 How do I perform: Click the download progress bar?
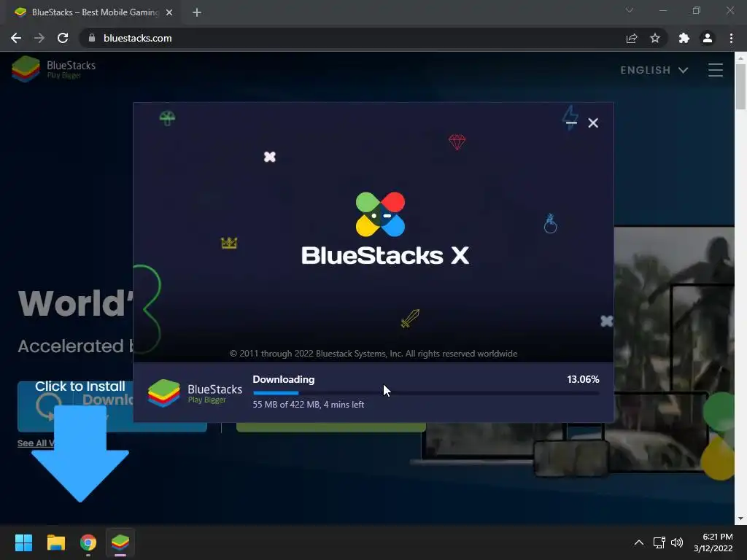click(x=426, y=393)
